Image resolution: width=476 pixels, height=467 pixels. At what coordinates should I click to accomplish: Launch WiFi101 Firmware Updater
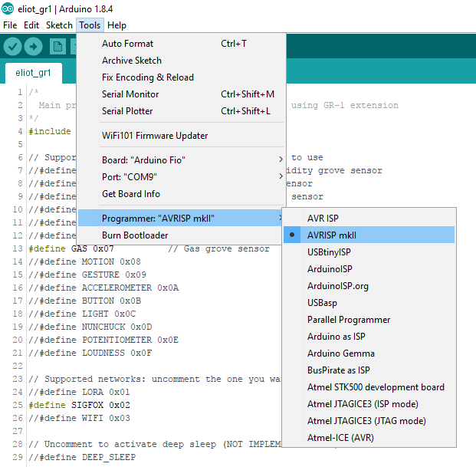[181, 136]
